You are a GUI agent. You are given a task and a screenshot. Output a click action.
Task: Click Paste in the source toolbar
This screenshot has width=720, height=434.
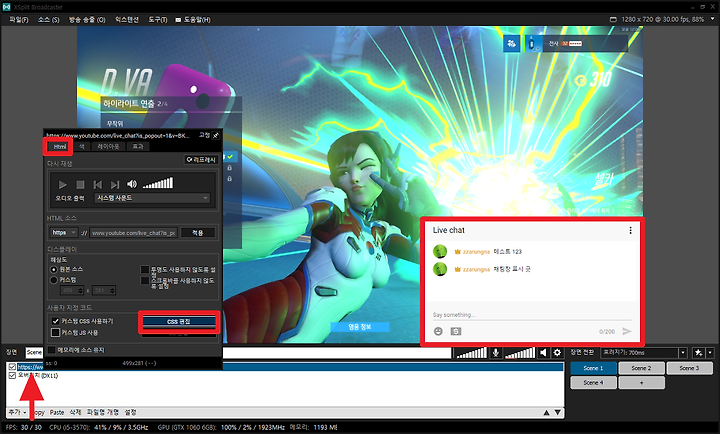point(57,412)
